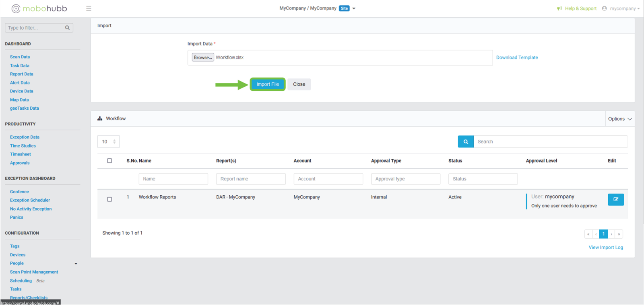Image resolution: width=644 pixels, height=305 pixels.
Task: Click the edit icon for Workflow Reports
Action: pos(615,199)
